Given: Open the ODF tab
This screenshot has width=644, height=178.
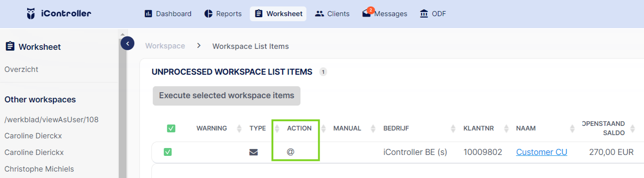Looking at the screenshot, I should point(433,14).
